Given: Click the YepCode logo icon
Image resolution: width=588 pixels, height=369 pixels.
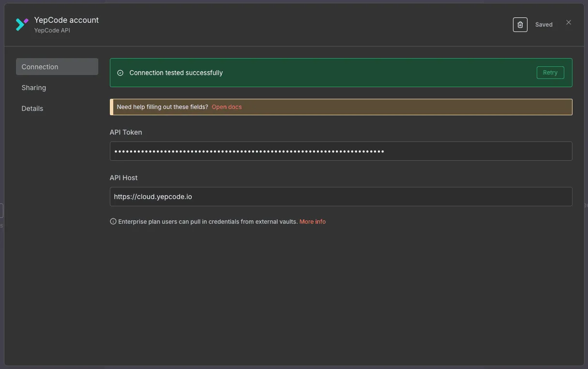Looking at the screenshot, I should pyautogui.click(x=22, y=24).
